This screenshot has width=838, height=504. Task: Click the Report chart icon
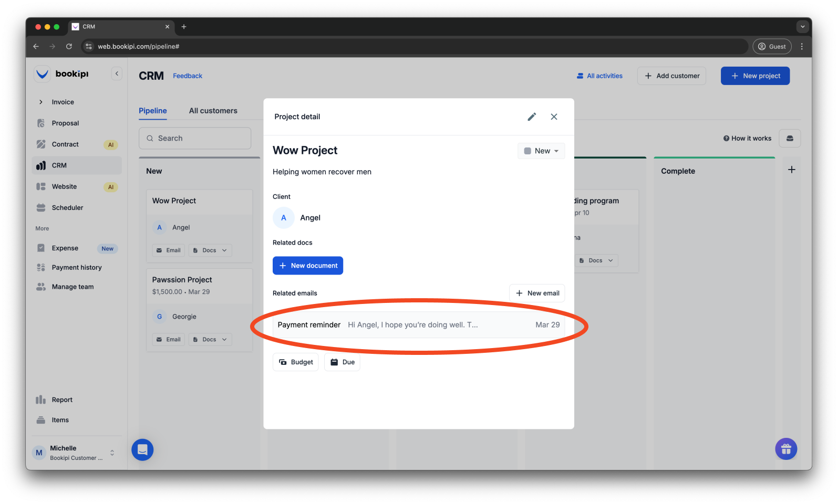coord(41,400)
